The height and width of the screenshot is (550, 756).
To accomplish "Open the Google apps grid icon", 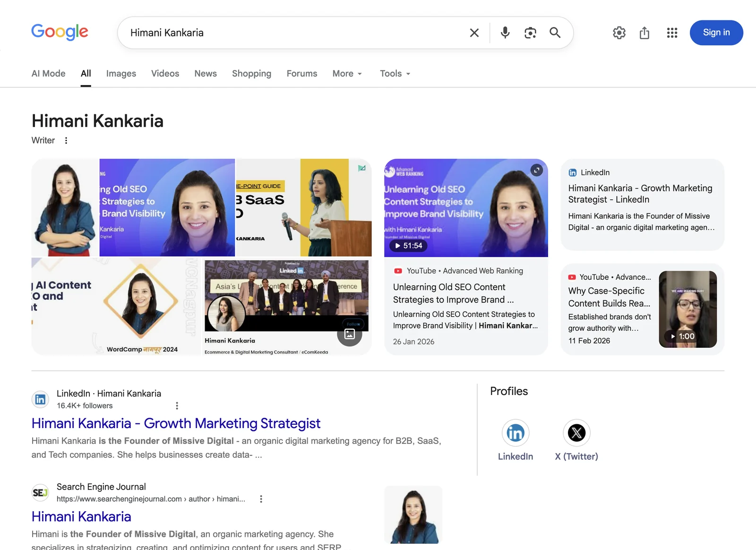I will (x=672, y=33).
